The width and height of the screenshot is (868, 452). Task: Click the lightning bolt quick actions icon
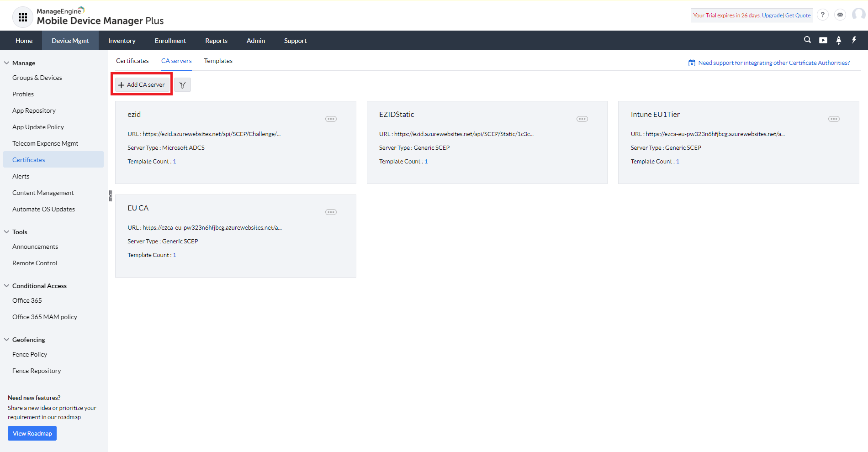(854, 40)
